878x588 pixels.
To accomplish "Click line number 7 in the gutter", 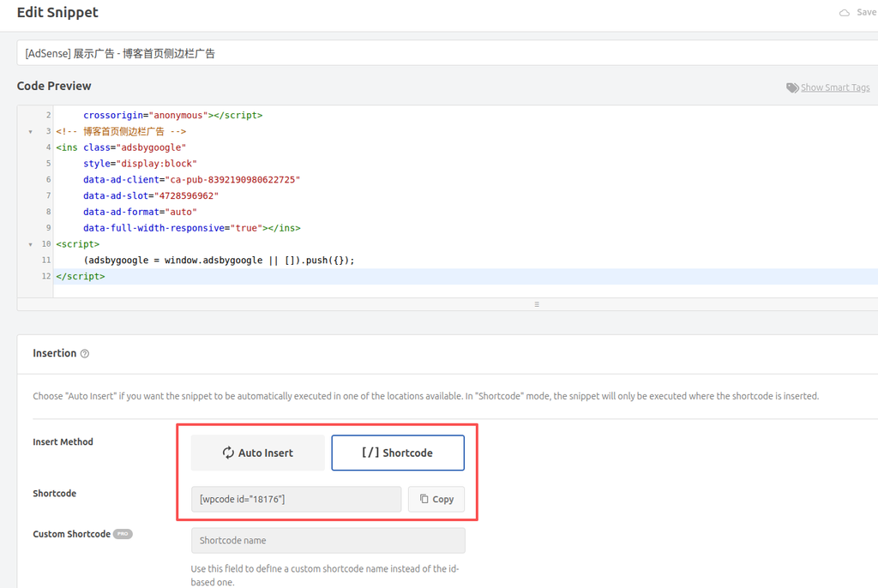I will coord(48,196).
